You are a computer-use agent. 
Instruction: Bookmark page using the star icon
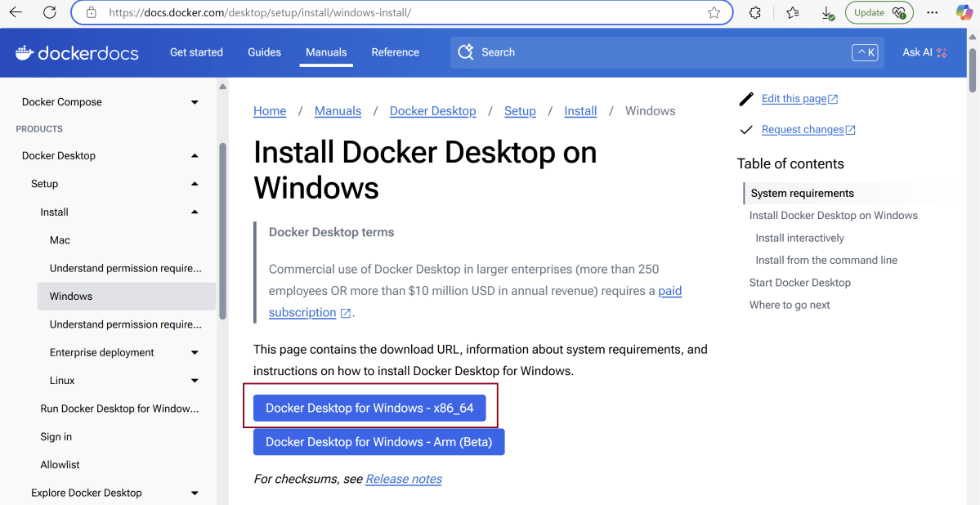714,12
